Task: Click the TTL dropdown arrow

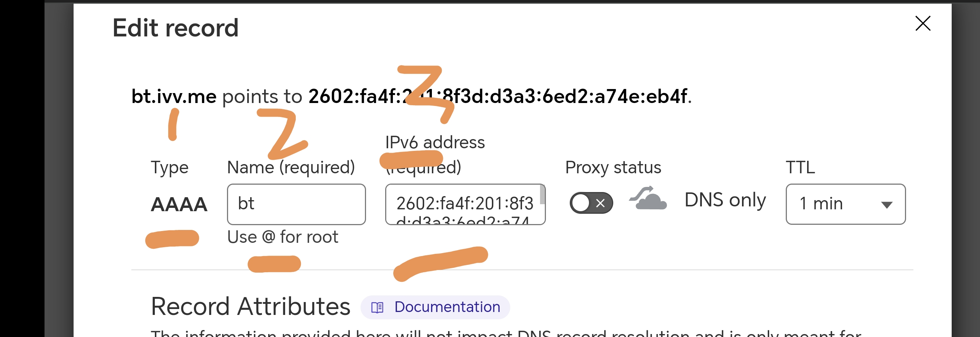Action: pos(887,205)
